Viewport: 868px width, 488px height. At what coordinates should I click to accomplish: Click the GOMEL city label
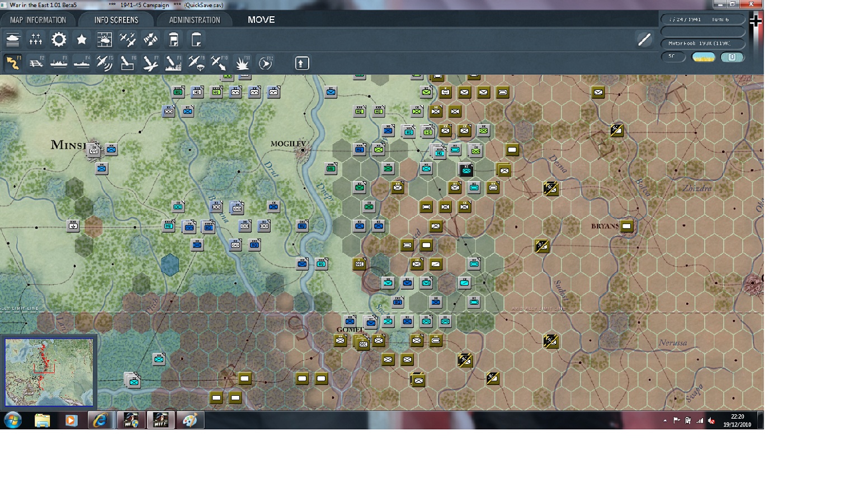[x=349, y=330]
